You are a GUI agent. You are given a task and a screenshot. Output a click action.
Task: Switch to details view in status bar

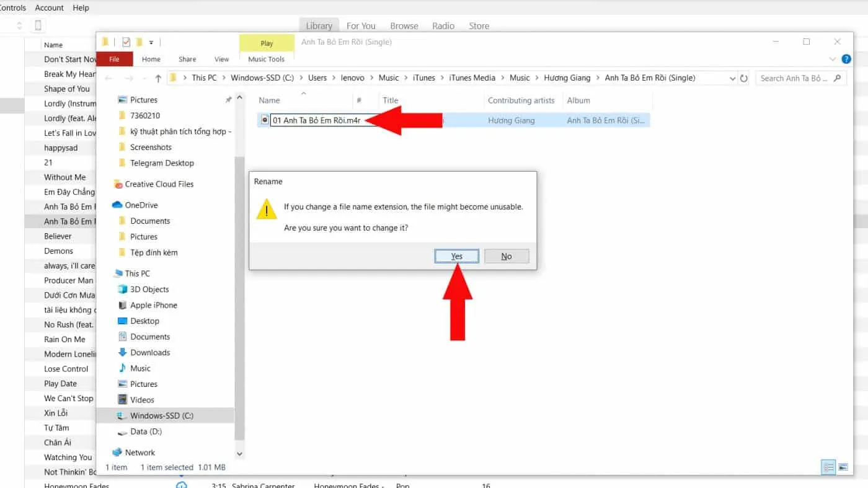tap(829, 467)
